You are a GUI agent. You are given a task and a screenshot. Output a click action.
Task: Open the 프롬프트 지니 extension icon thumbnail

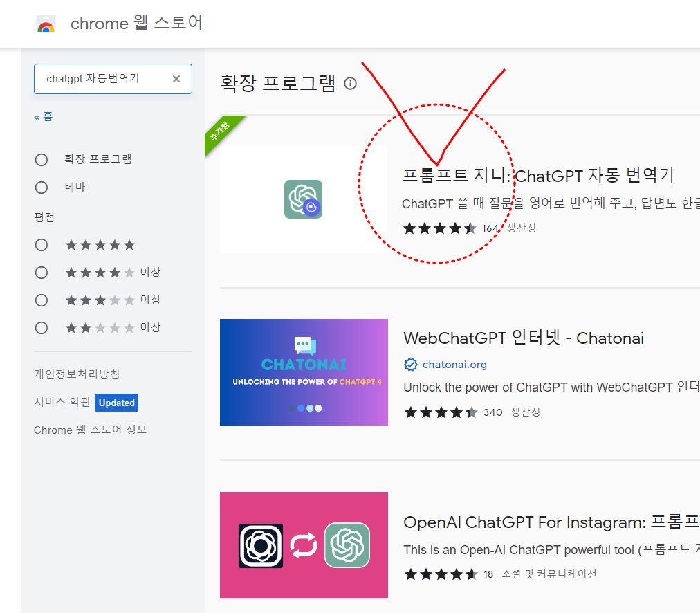pyautogui.click(x=303, y=199)
